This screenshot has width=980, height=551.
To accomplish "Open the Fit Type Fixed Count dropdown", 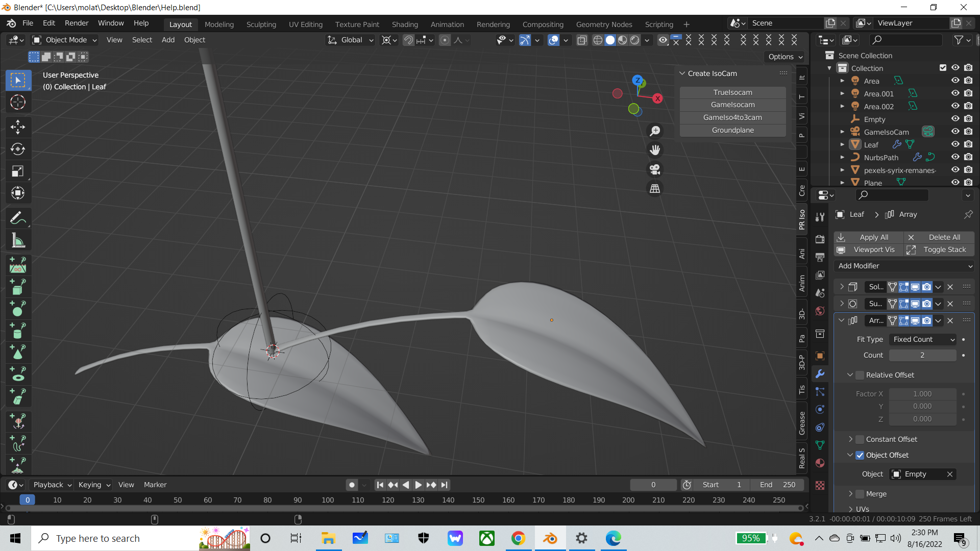I will pos(923,339).
